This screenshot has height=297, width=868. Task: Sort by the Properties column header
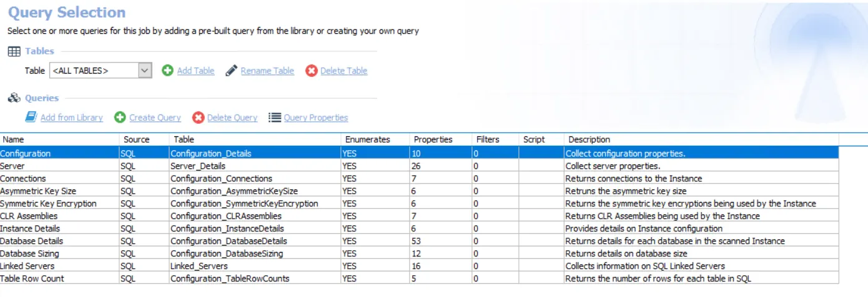[x=441, y=139]
